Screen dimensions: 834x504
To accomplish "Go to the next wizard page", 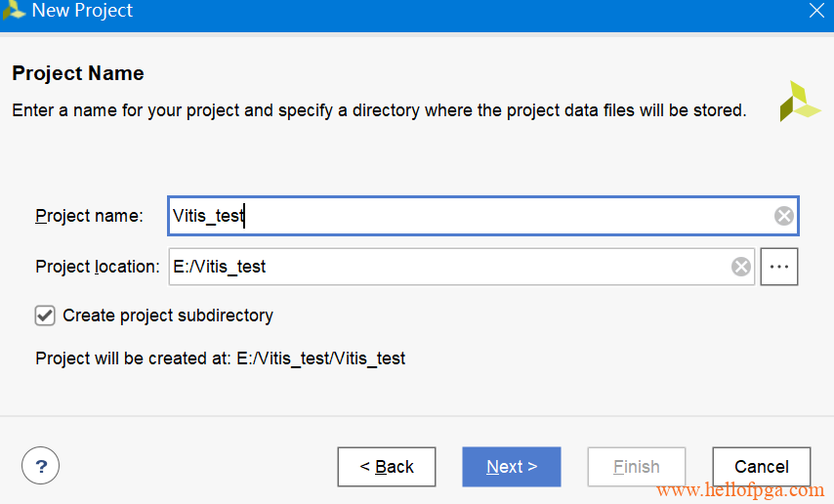I will [511, 467].
